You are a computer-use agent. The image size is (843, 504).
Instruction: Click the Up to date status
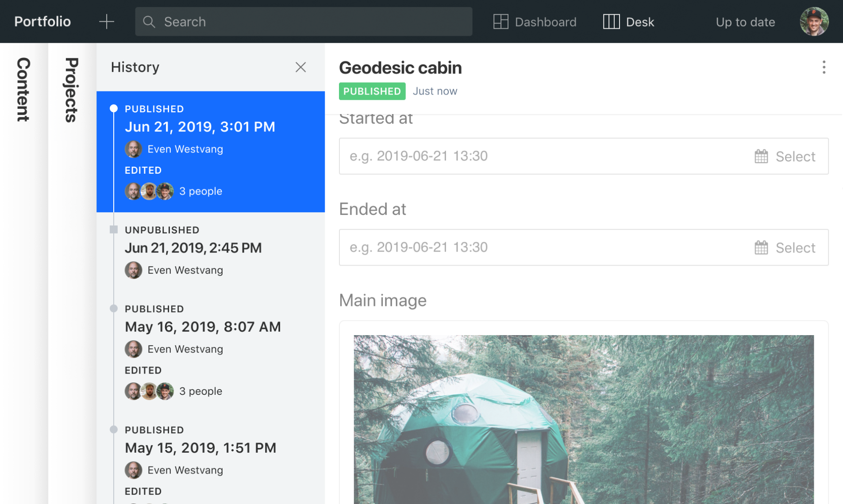[745, 22]
